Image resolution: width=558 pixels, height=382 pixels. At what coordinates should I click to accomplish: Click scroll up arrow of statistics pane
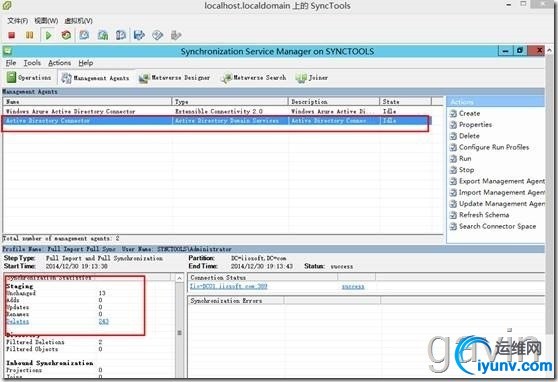[x=179, y=278]
